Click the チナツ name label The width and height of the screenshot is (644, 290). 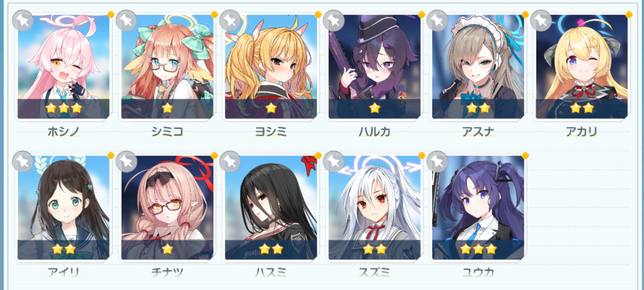click(x=167, y=272)
